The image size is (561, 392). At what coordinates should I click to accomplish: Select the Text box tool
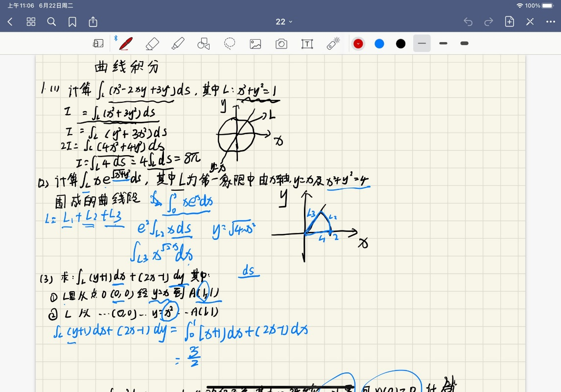click(x=307, y=44)
